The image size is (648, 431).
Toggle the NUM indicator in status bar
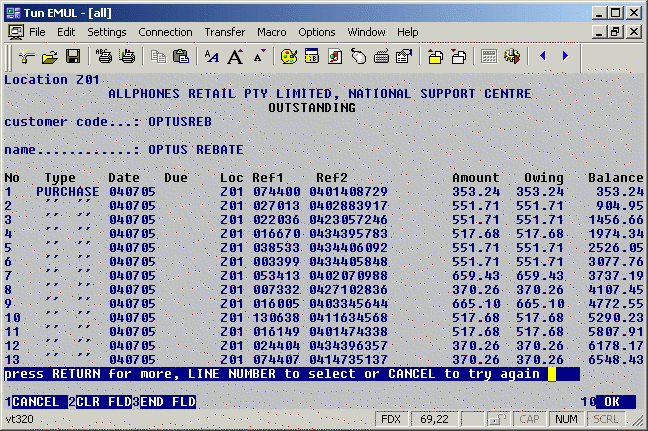pyautogui.click(x=567, y=419)
